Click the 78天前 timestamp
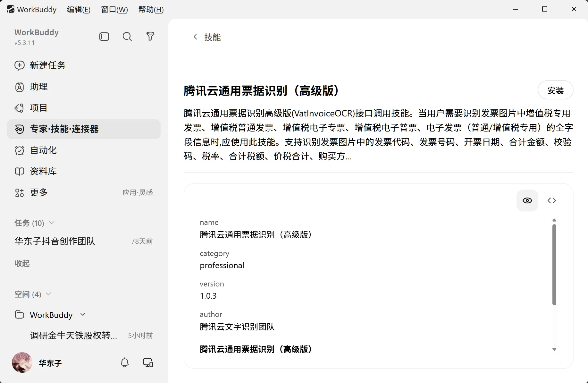 pos(142,241)
